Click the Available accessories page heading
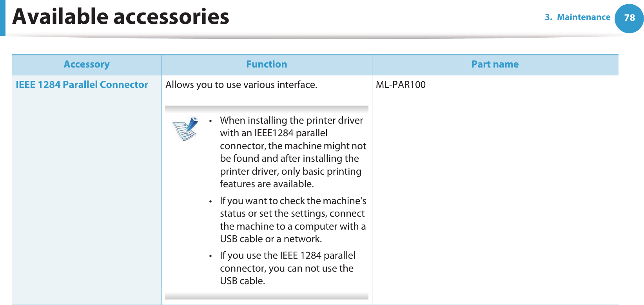The image size is (644, 305). coord(121,17)
